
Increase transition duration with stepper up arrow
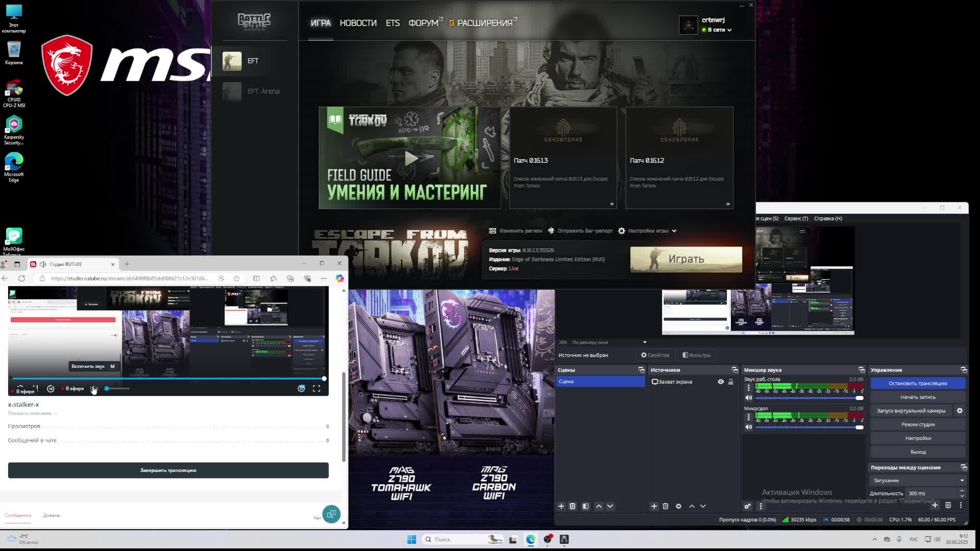[962, 491]
